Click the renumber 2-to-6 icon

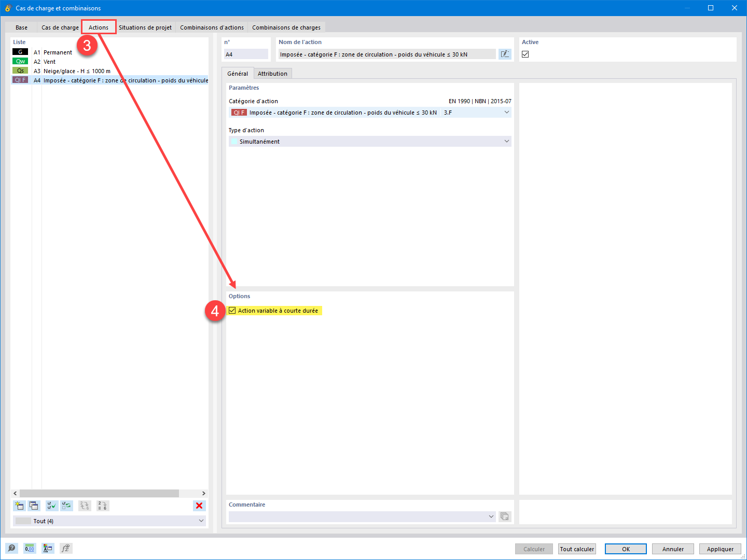(103, 506)
